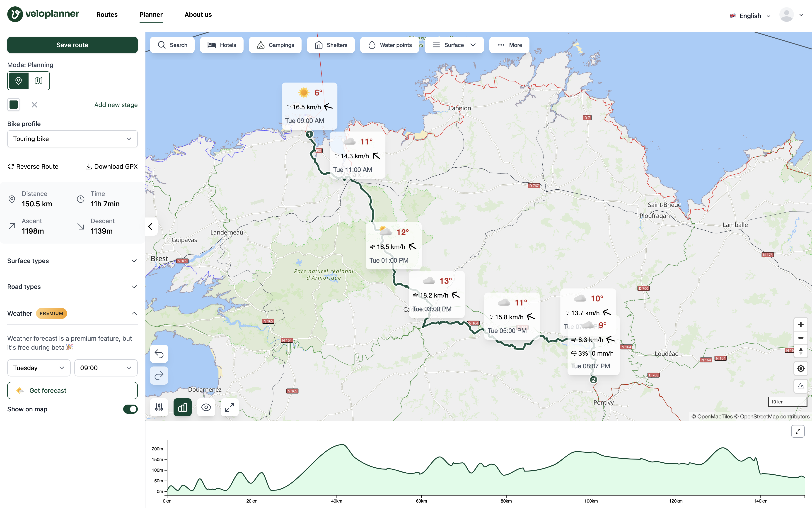The height and width of the screenshot is (508, 812).
Task: Show Water points on the map
Action: [x=389, y=45]
